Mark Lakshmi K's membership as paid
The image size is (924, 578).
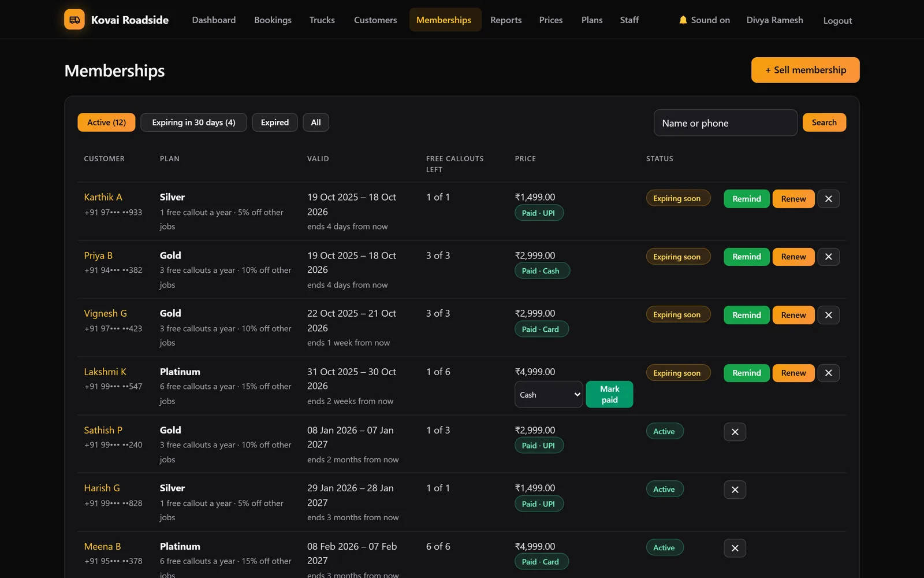[x=609, y=394]
